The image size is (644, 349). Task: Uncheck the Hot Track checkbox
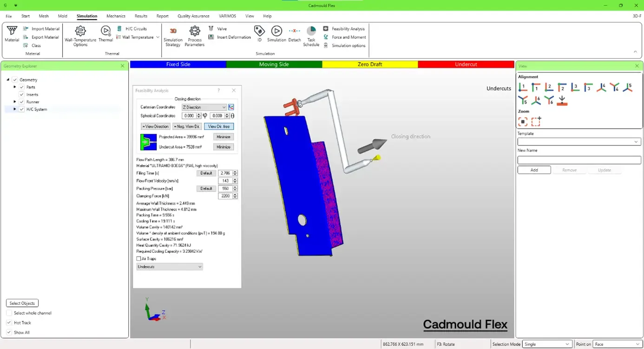(x=9, y=323)
